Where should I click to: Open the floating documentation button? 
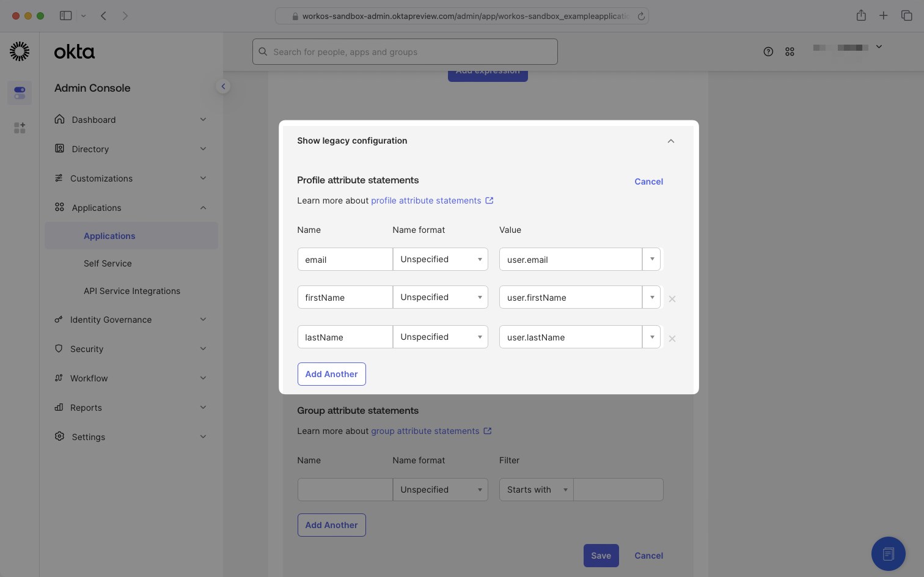coord(889,554)
